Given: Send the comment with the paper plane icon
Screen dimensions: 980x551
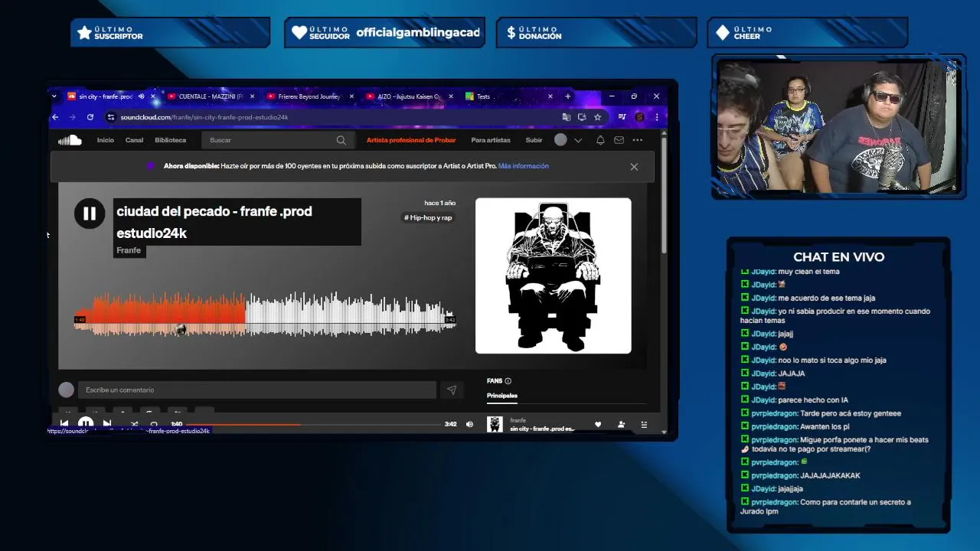Looking at the screenshot, I should click(x=452, y=390).
